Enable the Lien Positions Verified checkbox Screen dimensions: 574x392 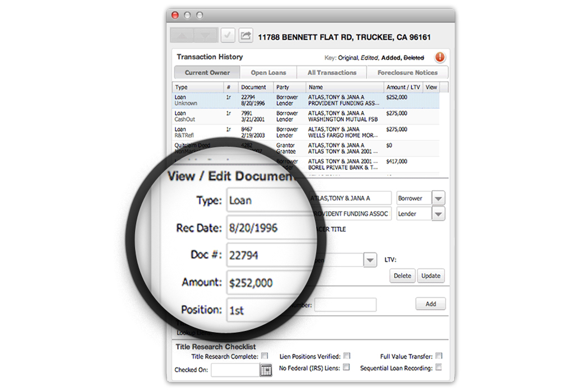pyautogui.click(x=347, y=356)
